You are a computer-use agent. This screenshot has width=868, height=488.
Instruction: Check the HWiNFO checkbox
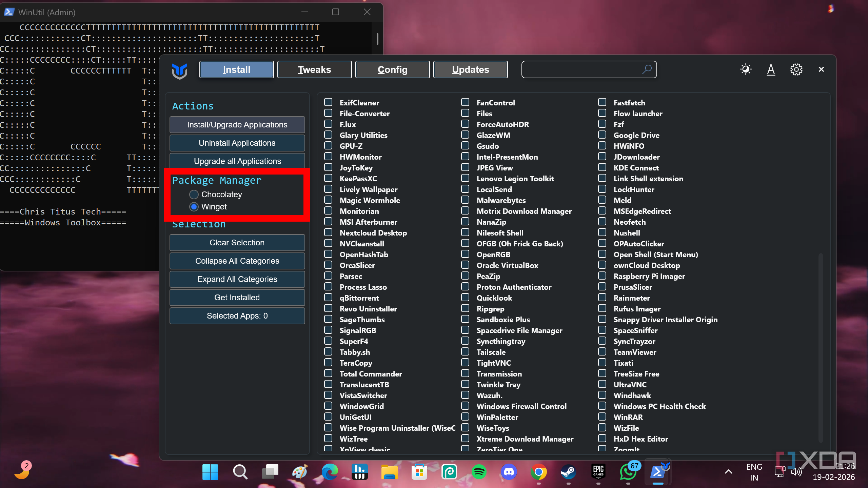pos(602,146)
